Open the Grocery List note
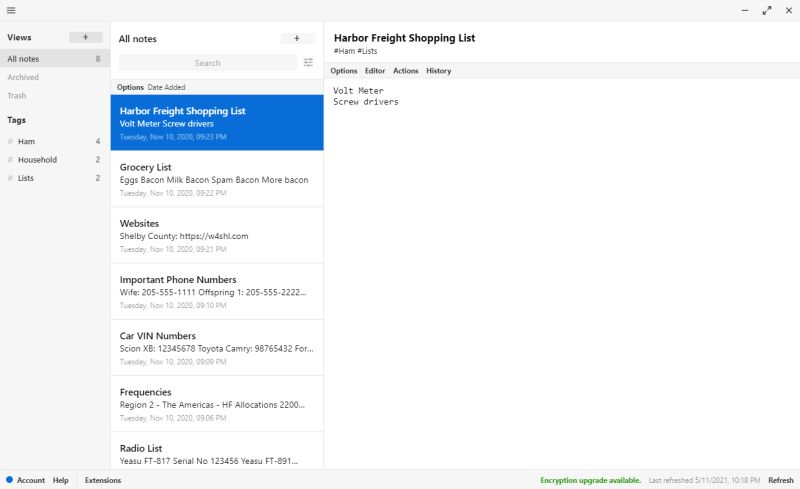The height and width of the screenshot is (489, 800). 217,179
